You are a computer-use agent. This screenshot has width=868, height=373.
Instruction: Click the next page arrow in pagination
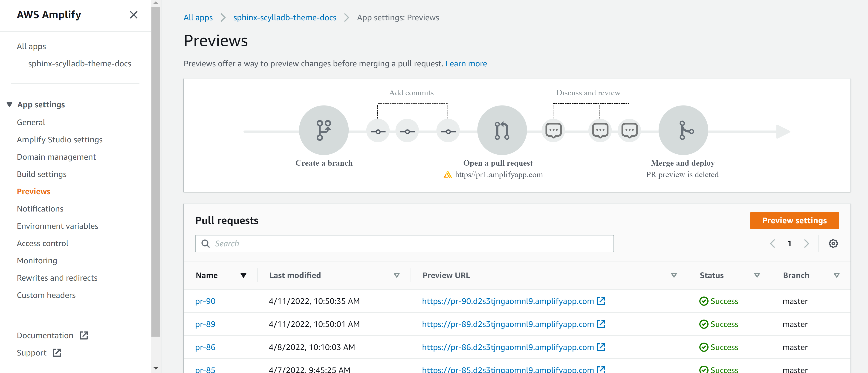tap(806, 244)
